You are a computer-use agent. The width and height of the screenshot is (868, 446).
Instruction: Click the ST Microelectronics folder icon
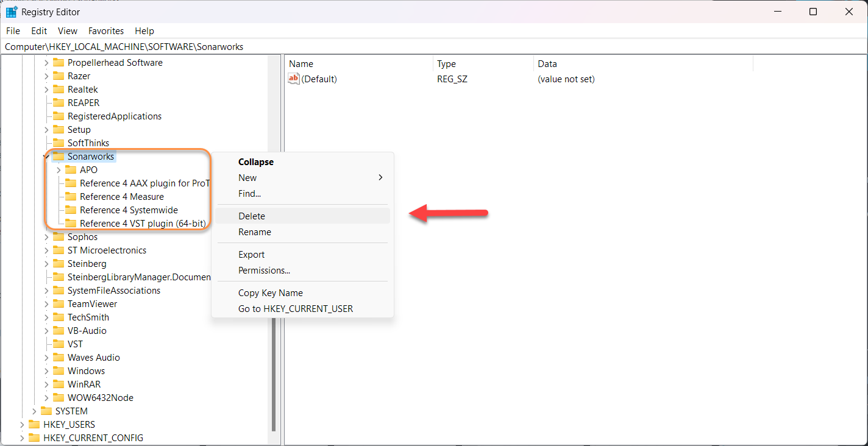coord(59,250)
